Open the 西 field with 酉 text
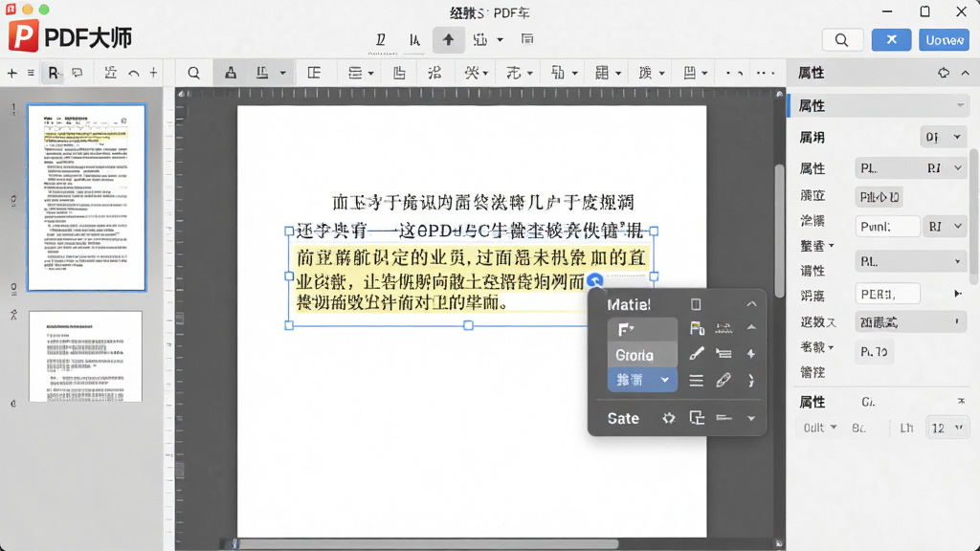Screen dimensions: 980x551 tap(910, 322)
